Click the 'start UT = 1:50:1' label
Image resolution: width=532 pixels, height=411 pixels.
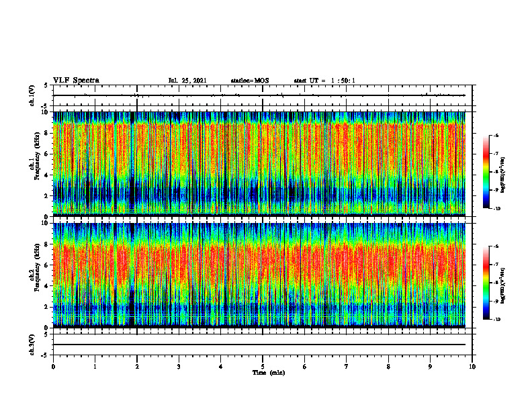(x=324, y=81)
